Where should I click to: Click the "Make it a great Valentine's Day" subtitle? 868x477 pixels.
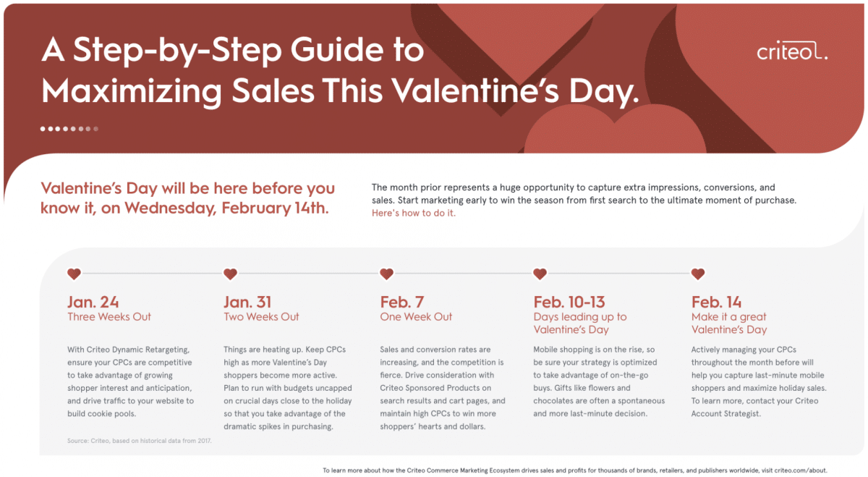pyautogui.click(x=729, y=324)
